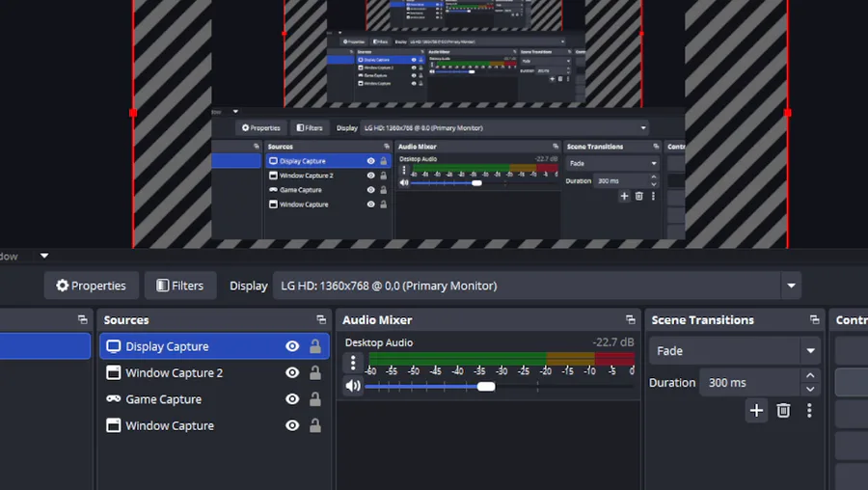Open transition properties three-dot menu
The height and width of the screenshot is (490, 868).
[x=809, y=410]
